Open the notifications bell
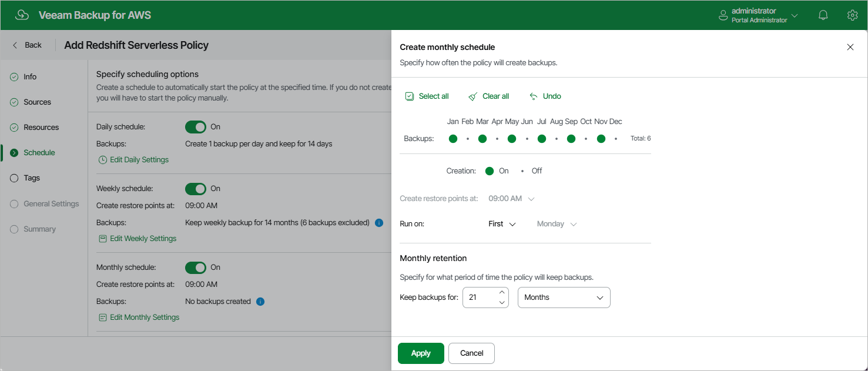Image resolution: width=868 pixels, height=371 pixels. [823, 15]
